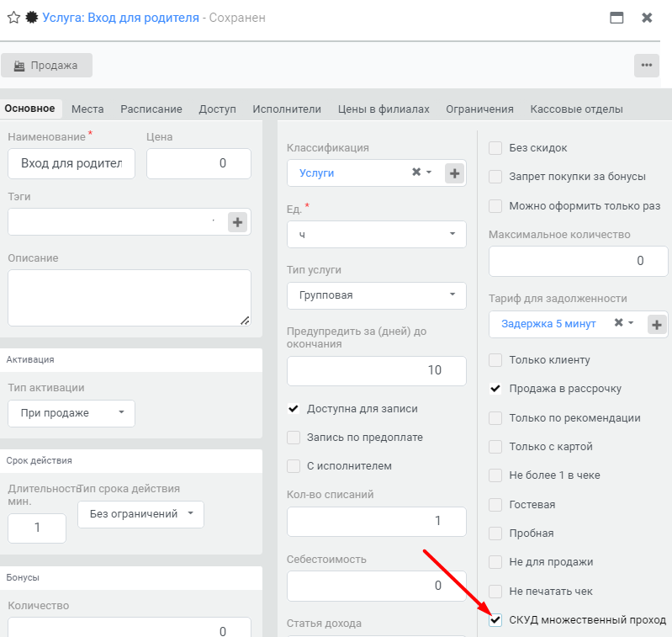The image size is (672, 637).
Task: Click the Себестоимость field
Action: pyautogui.click(x=376, y=586)
